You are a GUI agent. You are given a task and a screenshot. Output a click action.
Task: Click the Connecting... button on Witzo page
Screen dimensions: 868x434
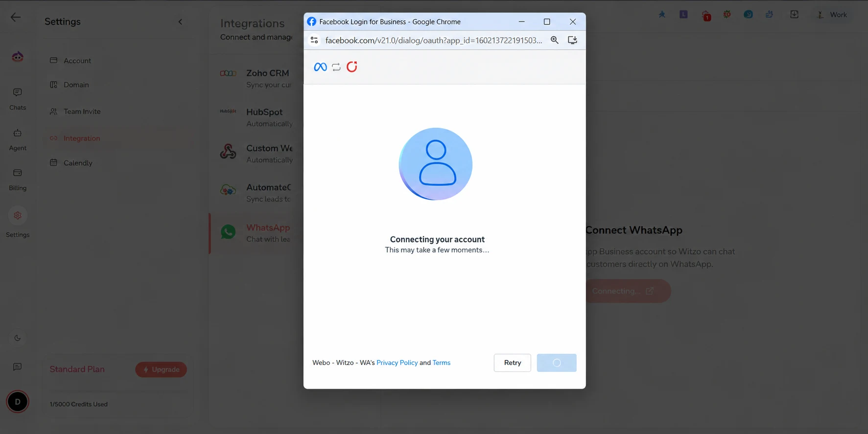pos(628,291)
